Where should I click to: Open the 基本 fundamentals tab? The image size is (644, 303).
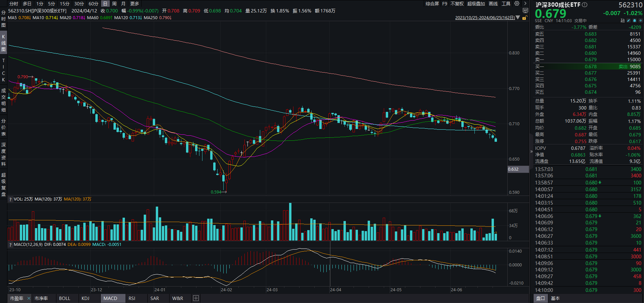pos(555,298)
